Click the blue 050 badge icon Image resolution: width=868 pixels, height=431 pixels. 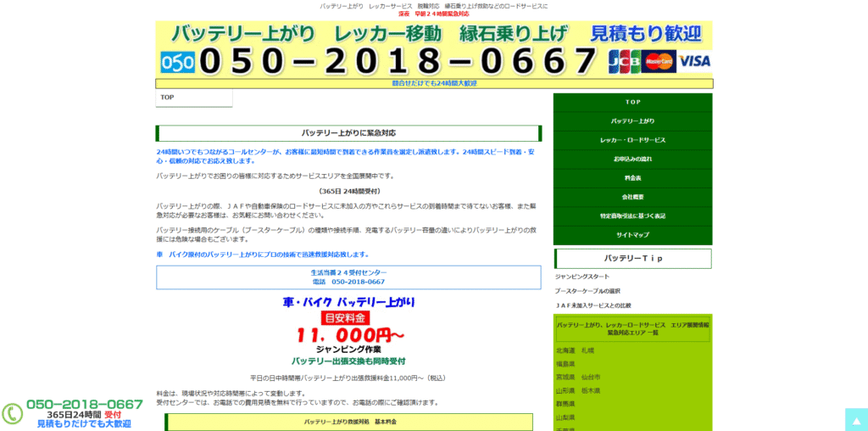click(x=177, y=62)
